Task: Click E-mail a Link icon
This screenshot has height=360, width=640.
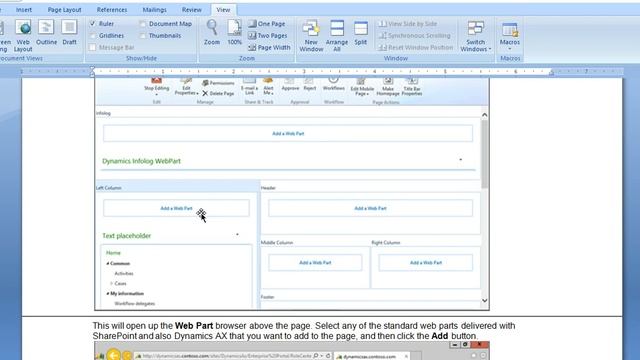Action: (x=249, y=87)
